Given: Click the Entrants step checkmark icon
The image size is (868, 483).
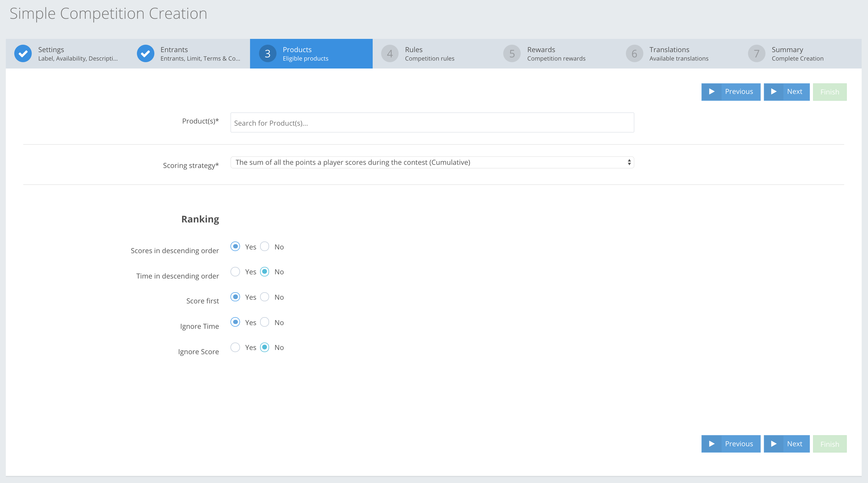Looking at the screenshot, I should coord(145,54).
